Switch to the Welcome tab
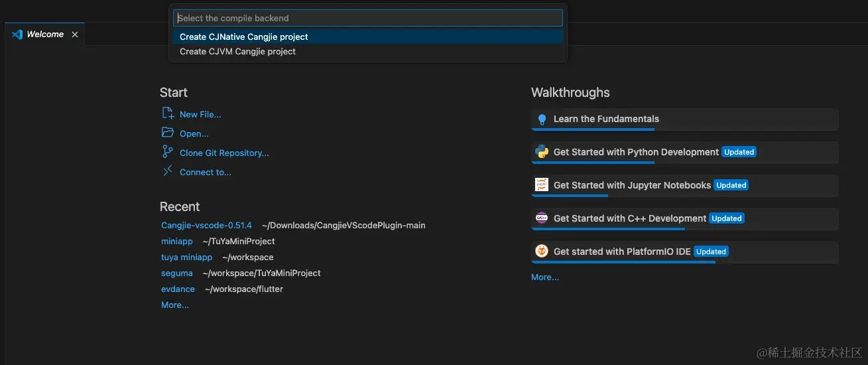 pos(44,35)
